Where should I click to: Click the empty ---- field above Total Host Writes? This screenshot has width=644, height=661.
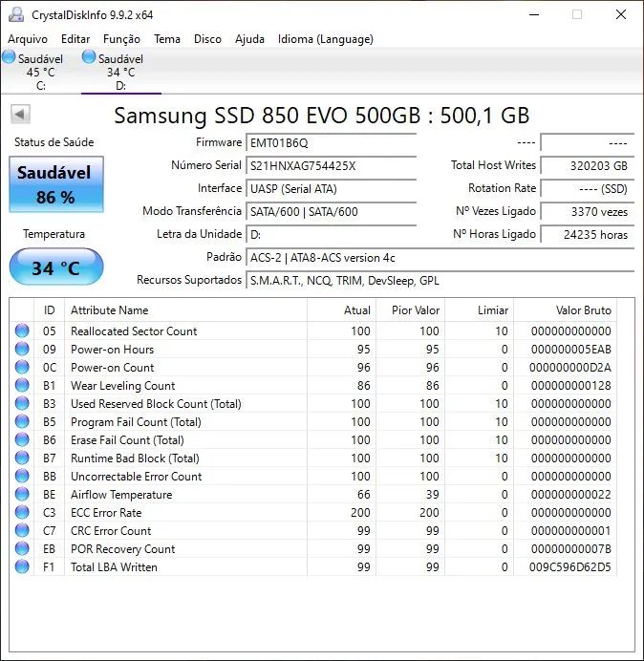coord(588,143)
